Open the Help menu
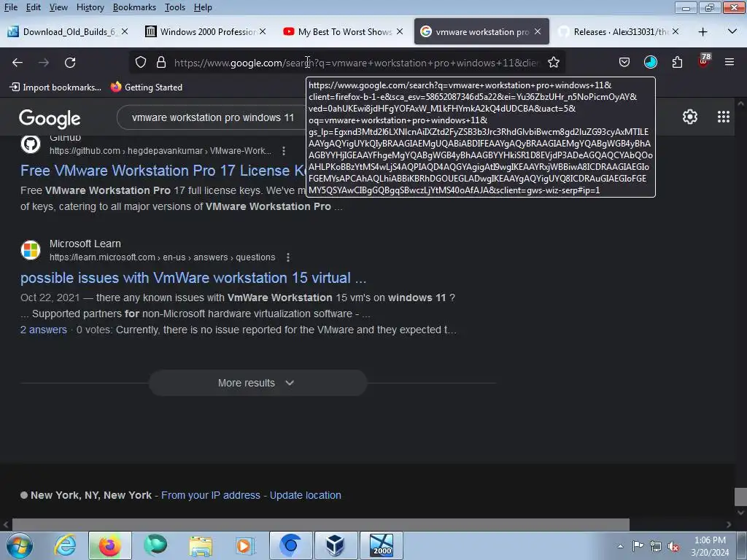 [203, 7]
